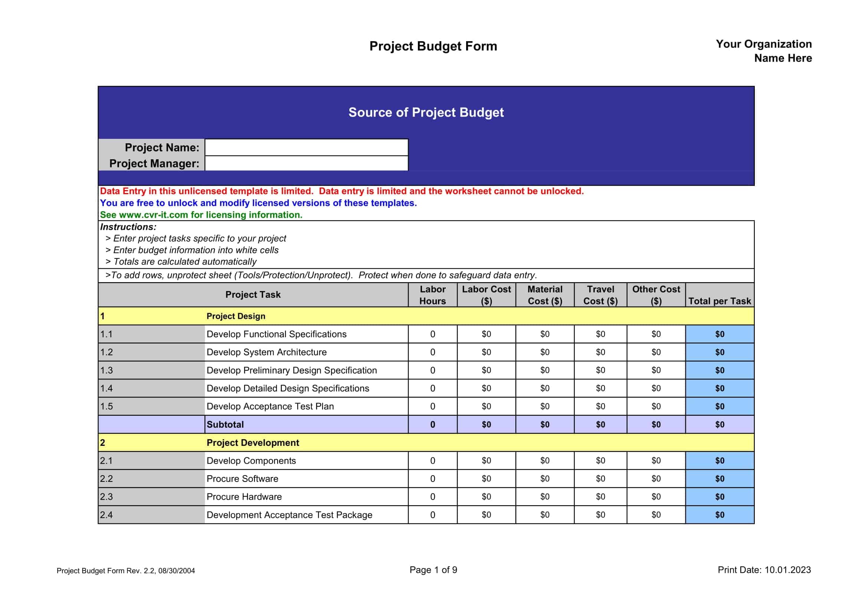This screenshot has width=868, height=614.
Task: Select the Travel Cost cell for Procure Software
Action: pos(601,479)
